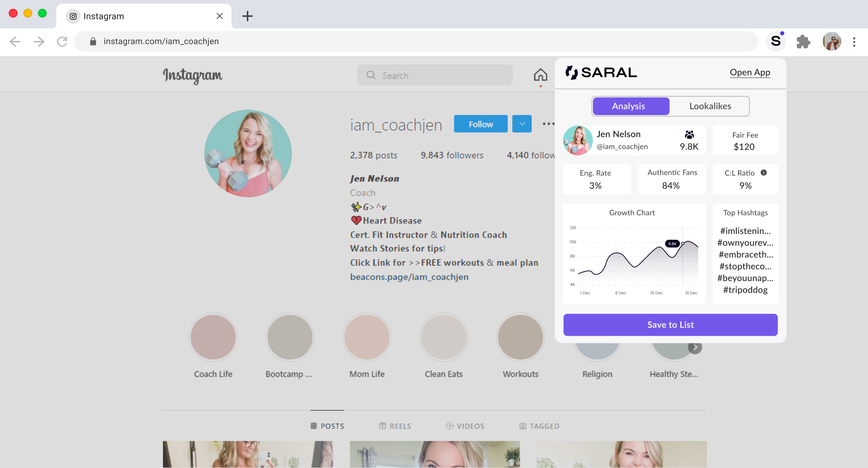Select the TAGGED tab

[x=539, y=426]
